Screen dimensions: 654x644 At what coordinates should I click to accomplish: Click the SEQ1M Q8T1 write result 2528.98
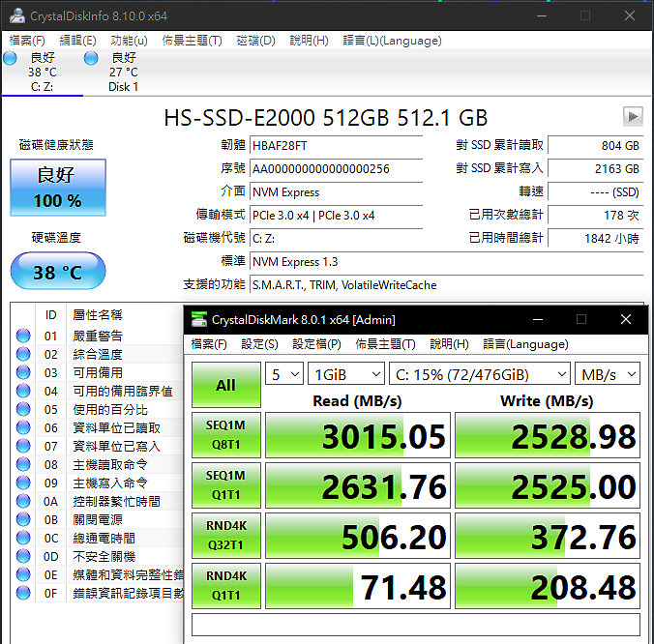point(548,435)
